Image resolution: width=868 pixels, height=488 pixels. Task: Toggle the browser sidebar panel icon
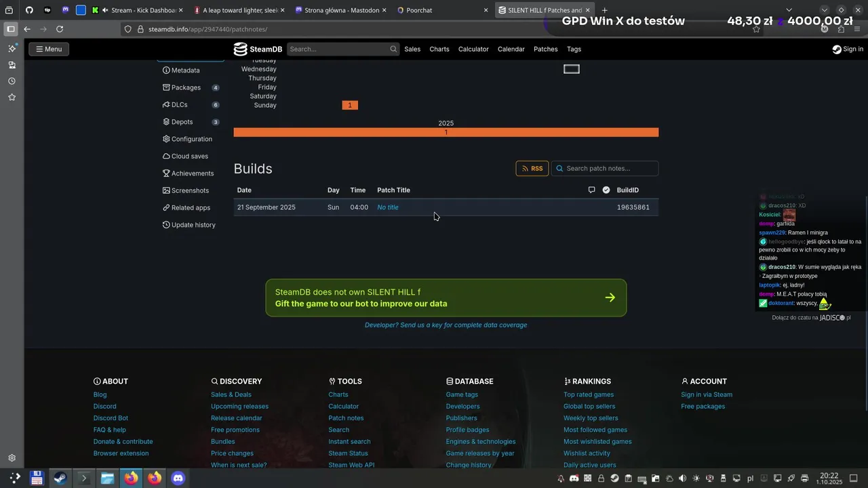10,29
